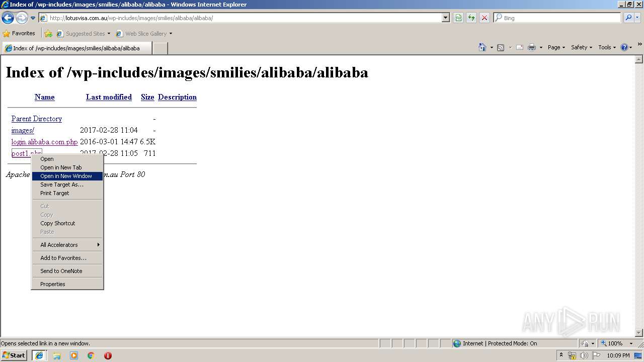Open Windows Explorer folder taskbar icon
This screenshot has height=362, width=644.
click(57, 355)
